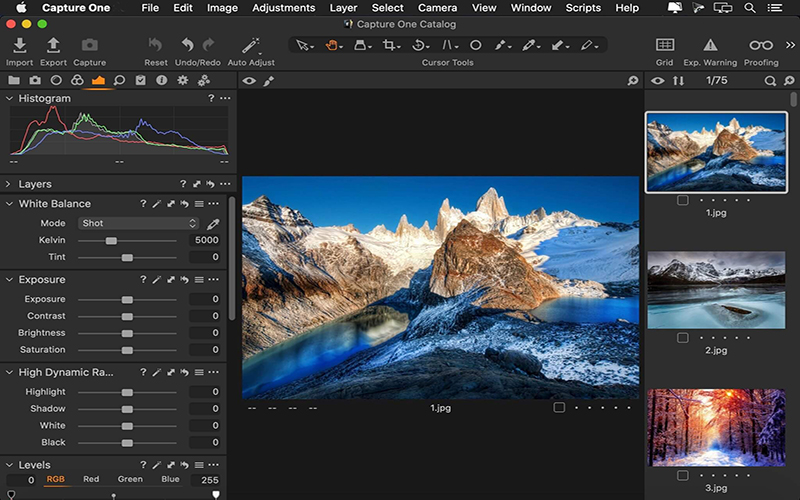The width and height of the screenshot is (800, 500).
Task: Tick the checkbox under 2.jpg thumbnail
Action: click(682, 338)
